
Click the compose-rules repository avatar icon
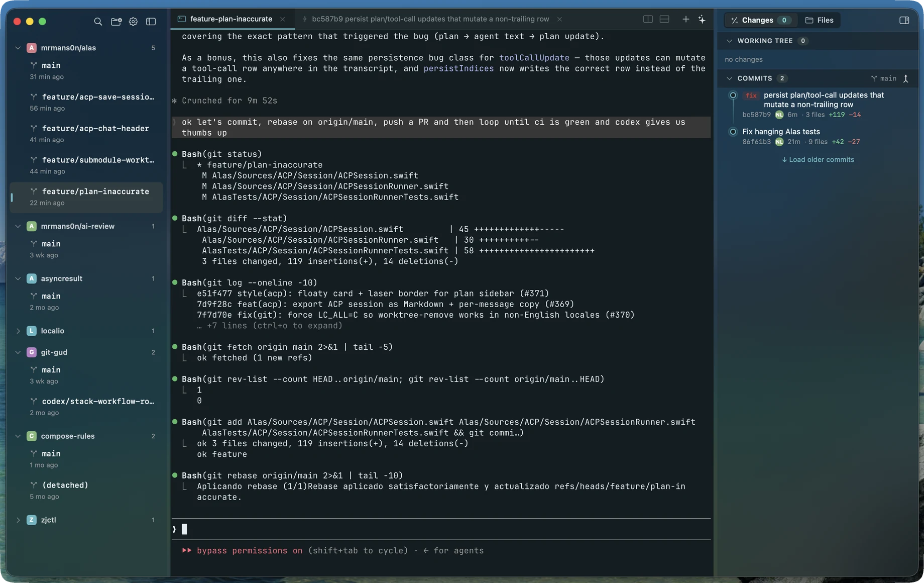(x=32, y=436)
